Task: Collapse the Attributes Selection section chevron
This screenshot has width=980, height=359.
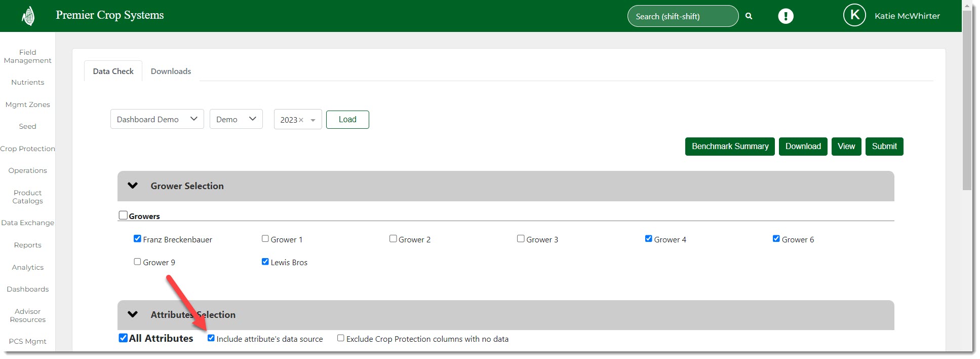Action: click(x=133, y=314)
